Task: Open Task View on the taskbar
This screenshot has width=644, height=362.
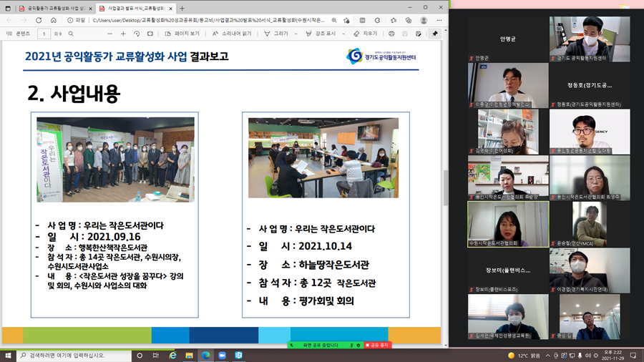Action: (156, 356)
